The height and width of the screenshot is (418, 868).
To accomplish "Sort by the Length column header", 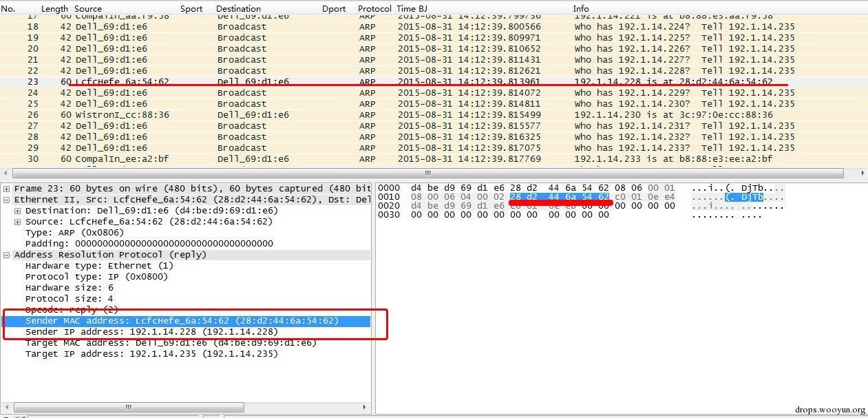I will 54,9.
